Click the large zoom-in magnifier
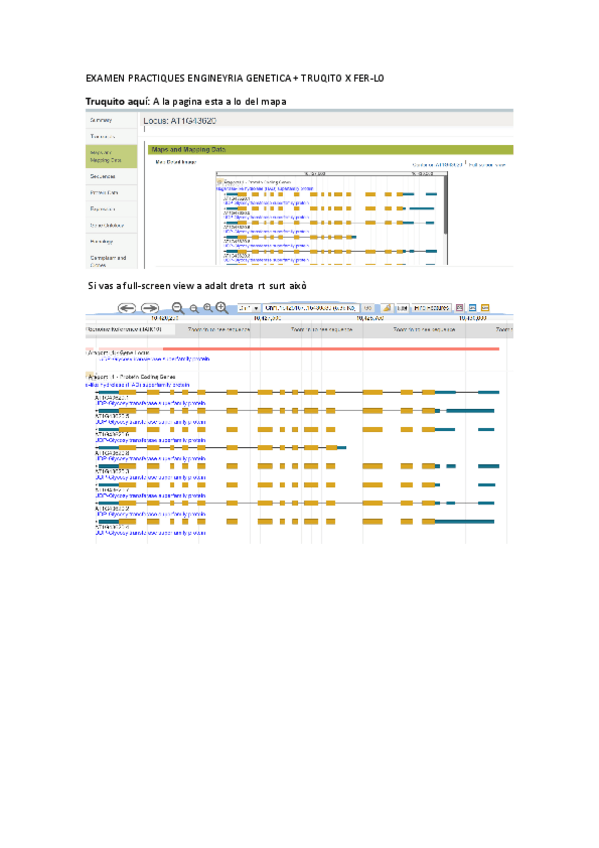Viewport: 599px width, 848px height. pyautogui.click(x=222, y=308)
